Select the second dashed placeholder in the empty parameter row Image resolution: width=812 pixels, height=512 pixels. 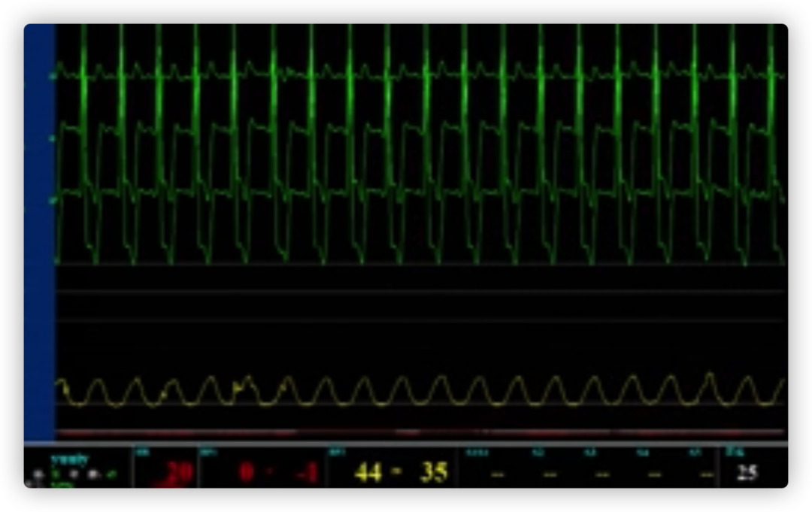pyautogui.click(x=550, y=474)
